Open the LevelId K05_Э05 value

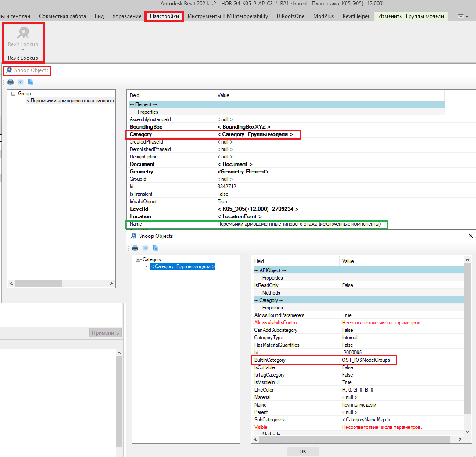(258, 209)
